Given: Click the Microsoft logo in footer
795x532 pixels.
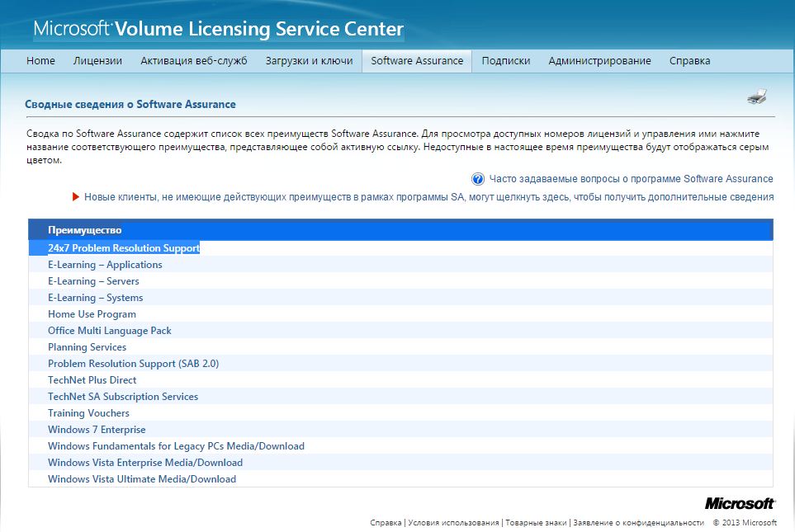Looking at the screenshot, I should click(740, 503).
